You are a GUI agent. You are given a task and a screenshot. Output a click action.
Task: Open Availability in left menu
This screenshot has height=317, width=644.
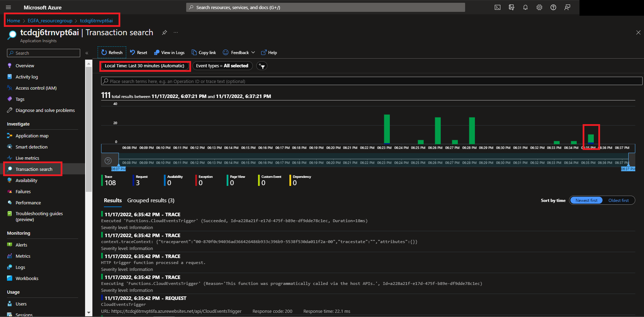(x=26, y=180)
